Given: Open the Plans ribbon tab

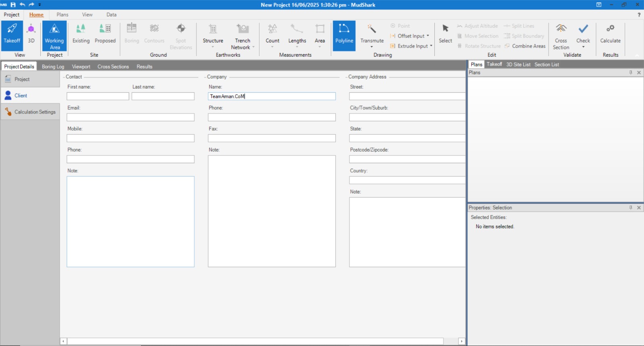Looking at the screenshot, I should (62, 15).
